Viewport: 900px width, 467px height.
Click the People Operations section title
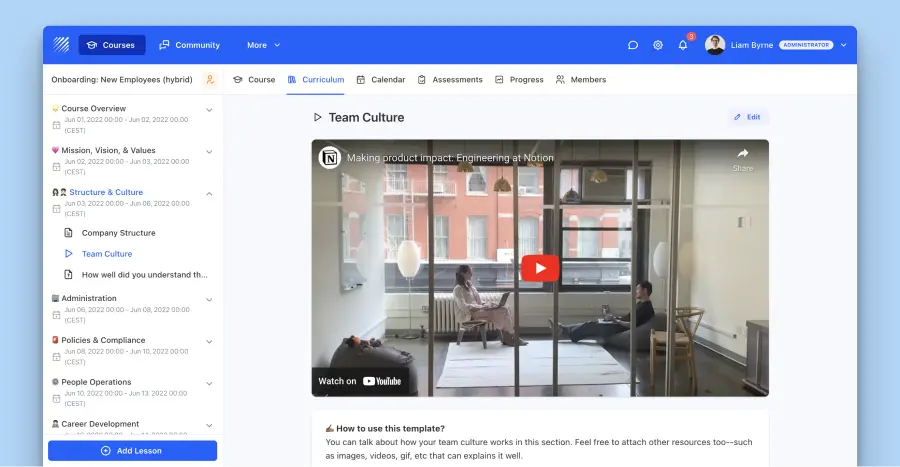(x=96, y=382)
